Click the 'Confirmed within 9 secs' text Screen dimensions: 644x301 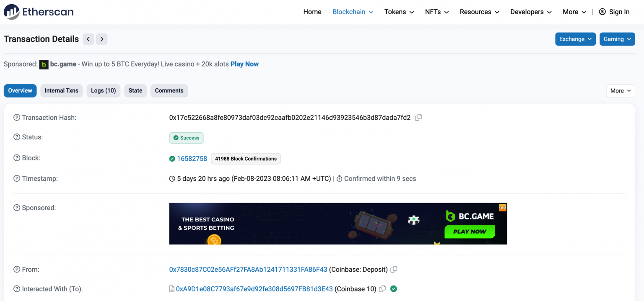380,179
